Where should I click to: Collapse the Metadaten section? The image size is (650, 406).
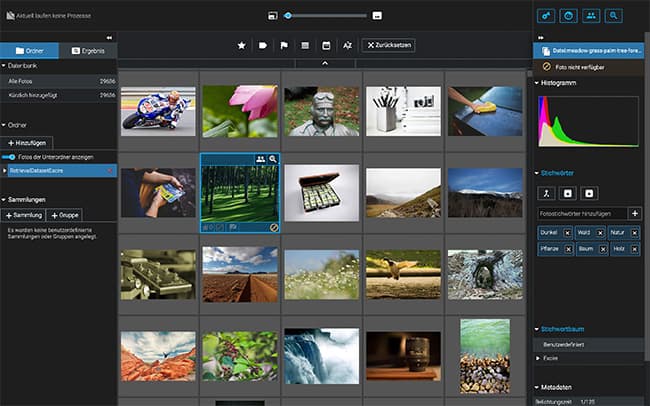point(536,387)
